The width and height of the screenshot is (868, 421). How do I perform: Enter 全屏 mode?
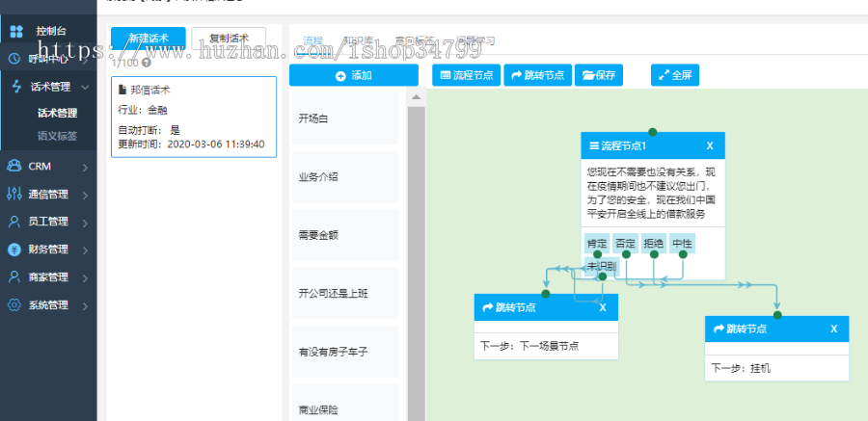coord(675,75)
